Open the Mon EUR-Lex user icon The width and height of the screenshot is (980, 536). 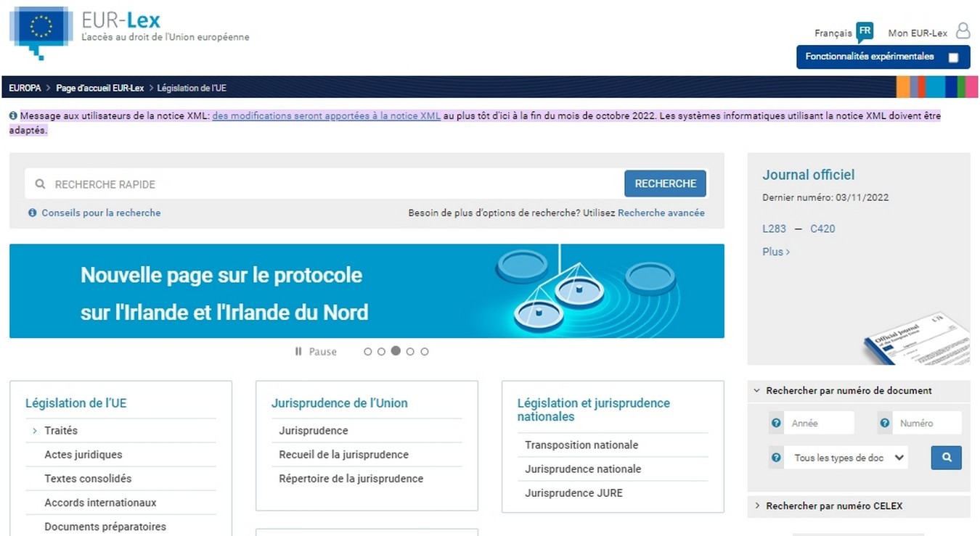pyautogui.click(x=963, y=31)
